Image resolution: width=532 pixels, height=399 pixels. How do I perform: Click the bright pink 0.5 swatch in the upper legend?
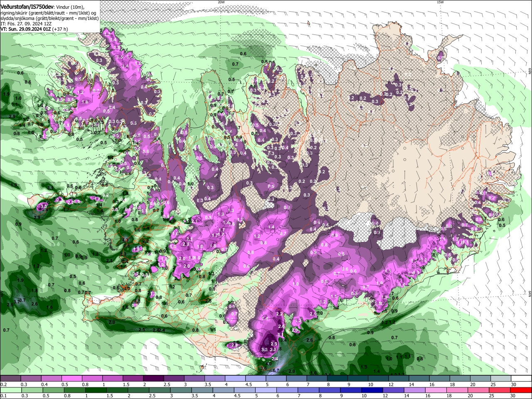point(71,379)
